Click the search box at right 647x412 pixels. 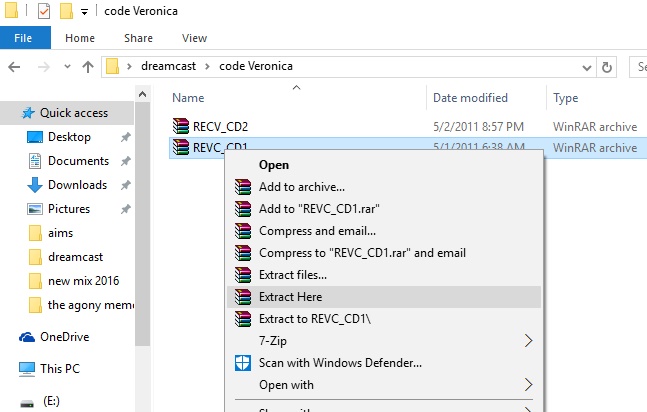(638, 67)
